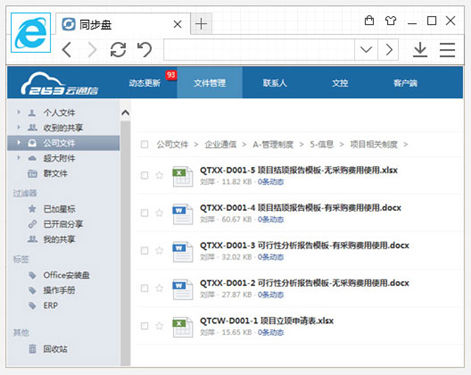The image size is (471, 375).
Task: Toggle the select-all checkbox beside 公司文件 breadcrumb
Action: 144,144
